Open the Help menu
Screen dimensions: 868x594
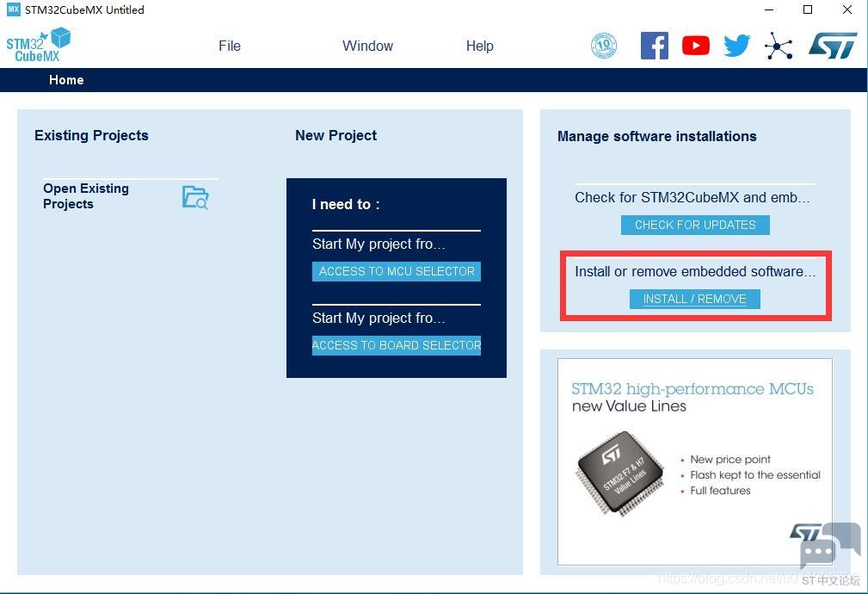point(479,46)
